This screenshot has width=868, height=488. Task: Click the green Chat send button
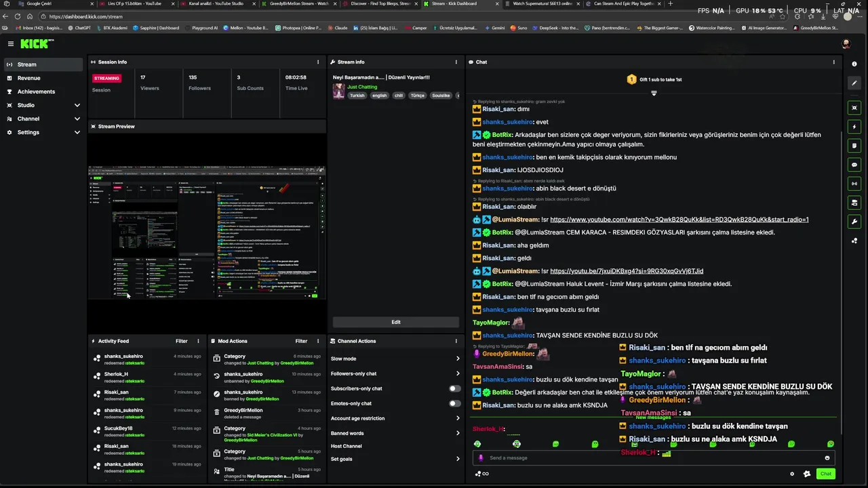tap(825, 474)
